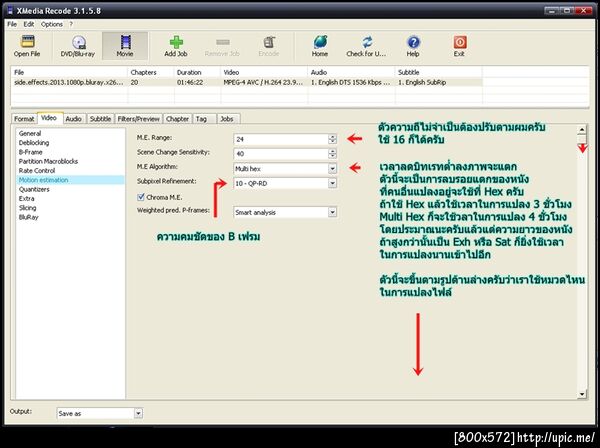This screenshot has height=448, width=600.
Task: Click the M.E. Range spinner arrows
Action: point(332,139)
